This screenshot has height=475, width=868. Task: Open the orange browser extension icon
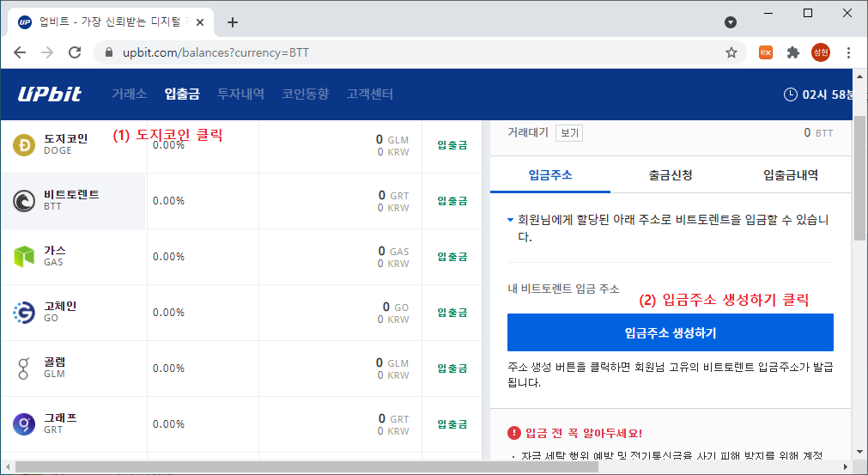point(766,52)
